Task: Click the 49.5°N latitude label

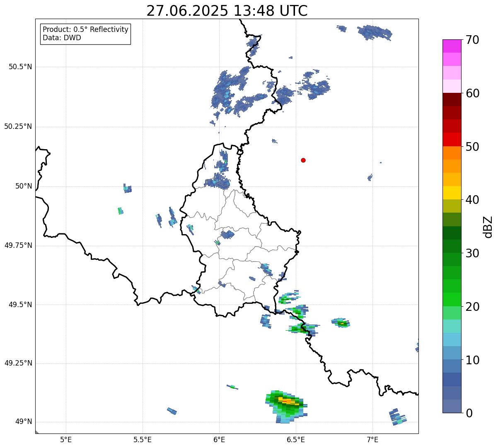Action: click(x=20, y=305)
